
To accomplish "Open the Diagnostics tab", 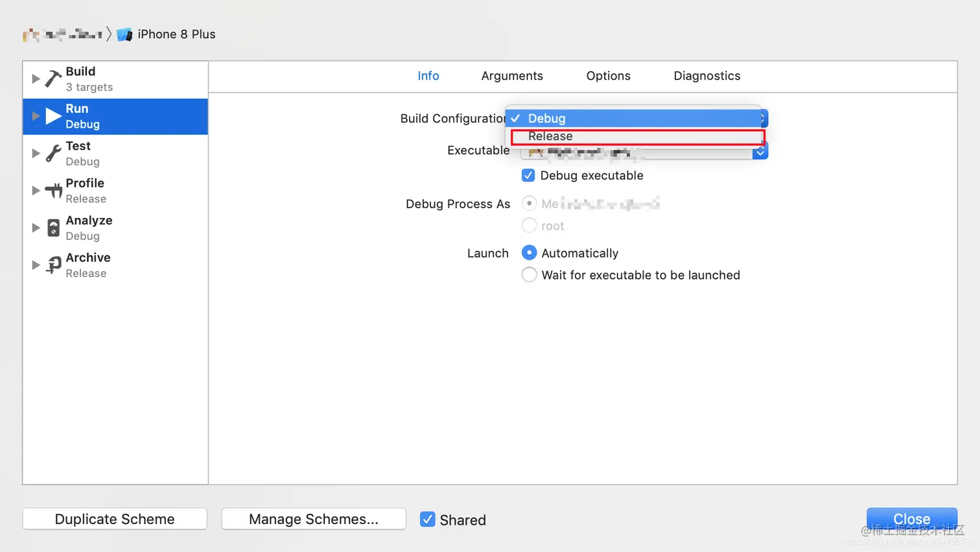I will (x=706, y=76).
